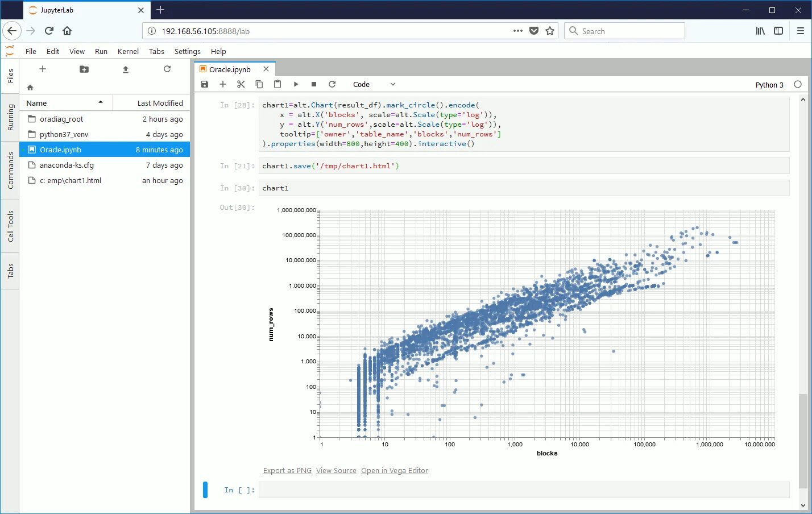The height and width of the screenshot is (514, 812).
Task: Create a new folder in file browser
Action: click(x=84, y=69)
